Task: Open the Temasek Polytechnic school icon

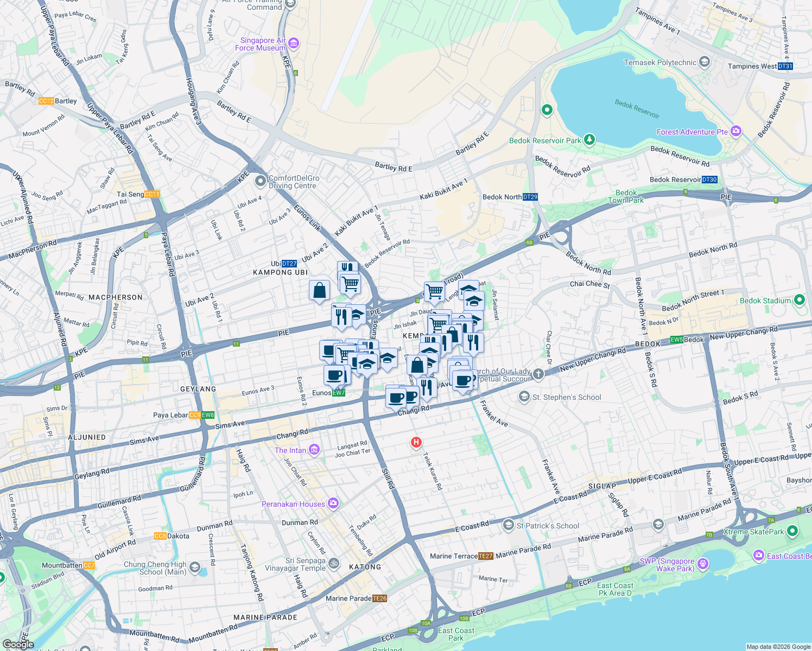Action: [705, 62]
